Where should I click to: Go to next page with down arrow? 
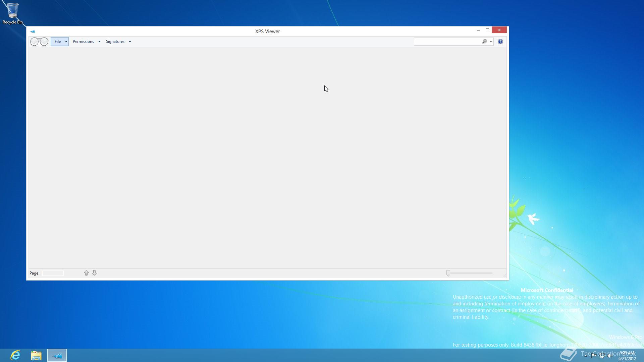tap(94, 273)
